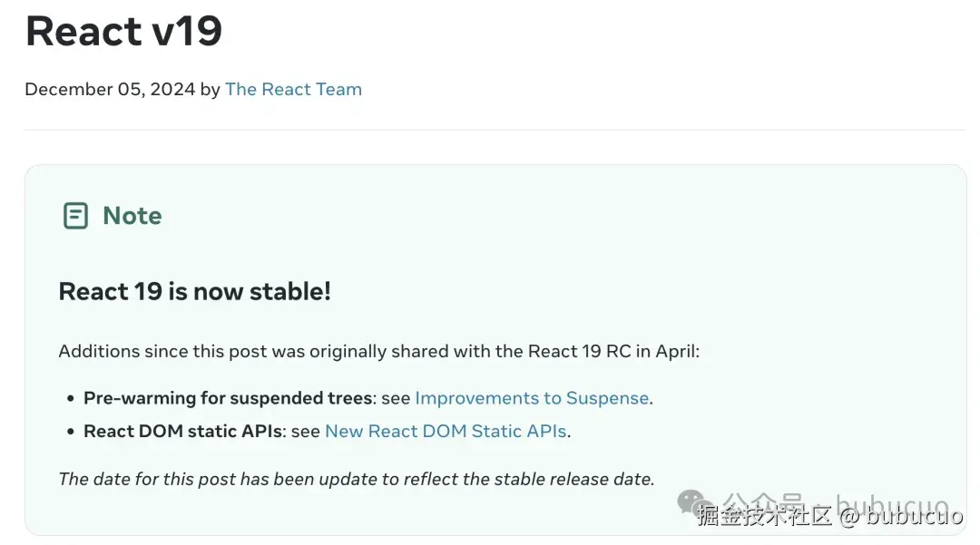The image size is (980, 545).
Task: Click the italic stable release date sentence
Action: point(356,479)
